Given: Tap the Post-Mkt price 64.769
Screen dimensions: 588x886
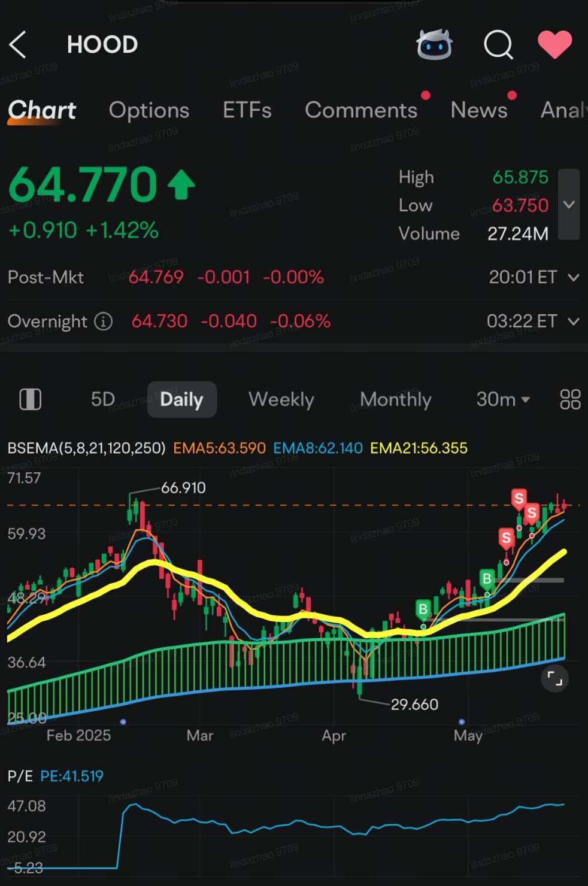Looking at the screenshot, I should (x=156, y=277).
